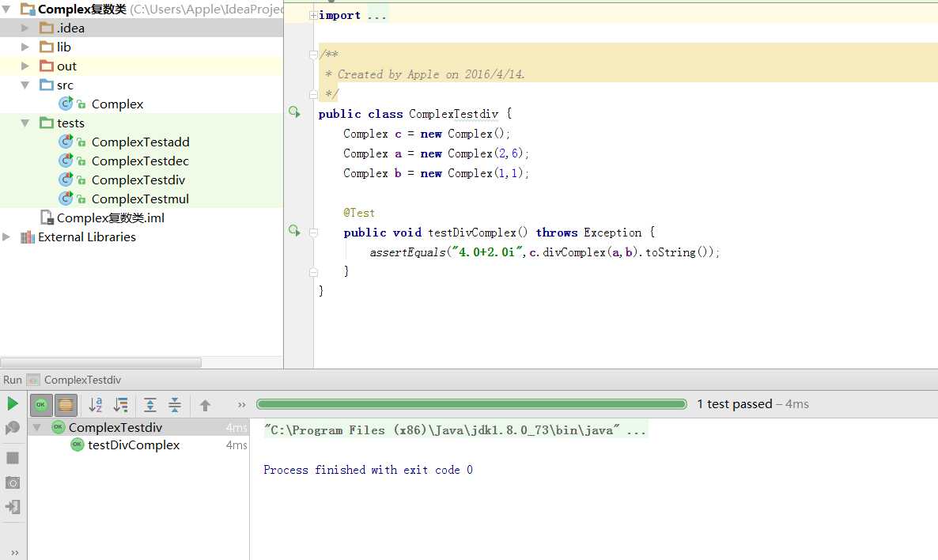Click the Run tool window label
The image size is (938, 560).
click(x=13, y=380)
